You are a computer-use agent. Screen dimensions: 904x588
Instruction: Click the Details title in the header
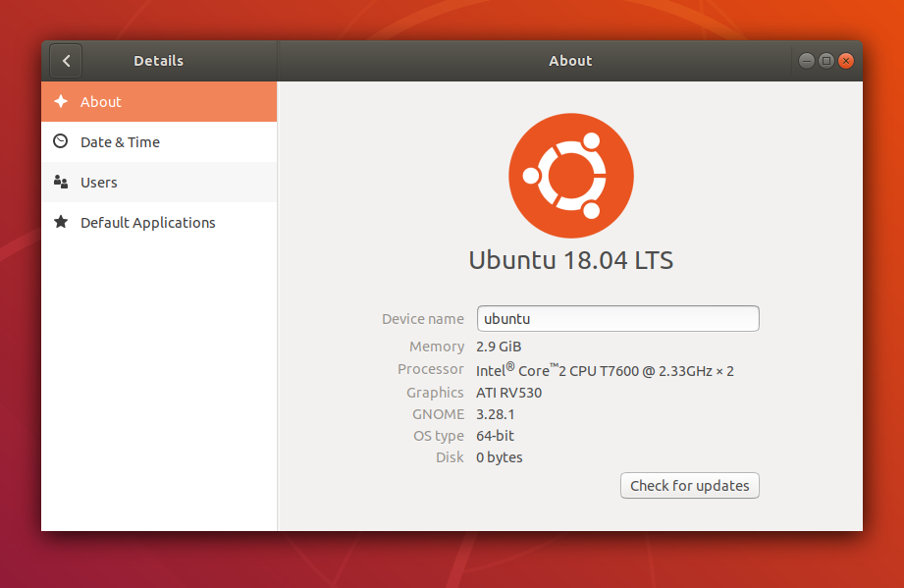pyautogui.click(x=159, y=61)
